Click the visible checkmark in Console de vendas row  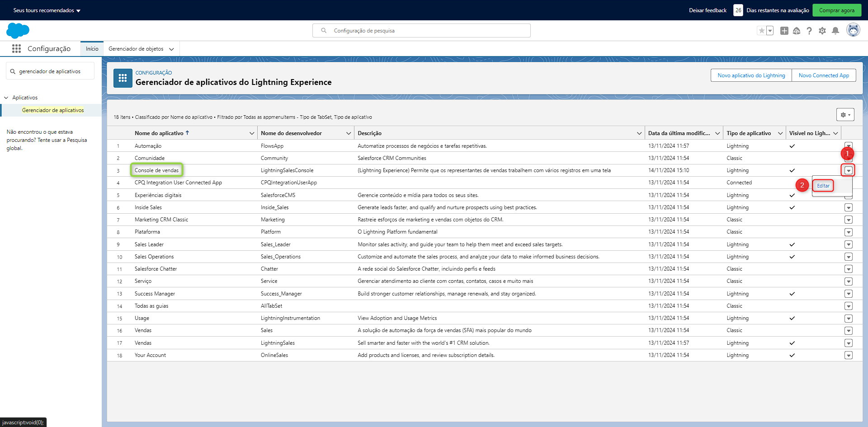[792, 170]
